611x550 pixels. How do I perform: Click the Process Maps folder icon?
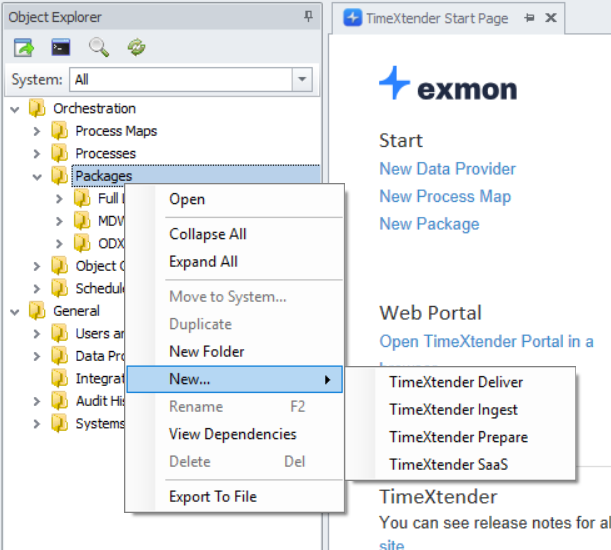(x=59, y=131)
